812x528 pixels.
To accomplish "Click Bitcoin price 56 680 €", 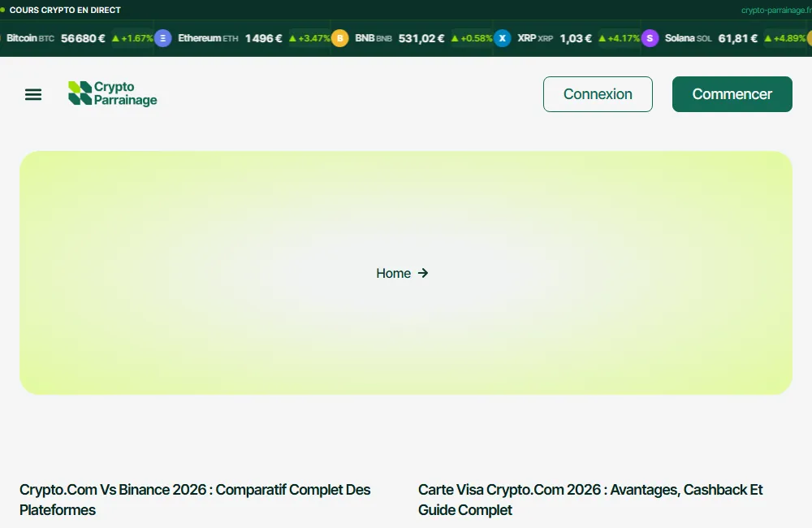I will (83, 38).
